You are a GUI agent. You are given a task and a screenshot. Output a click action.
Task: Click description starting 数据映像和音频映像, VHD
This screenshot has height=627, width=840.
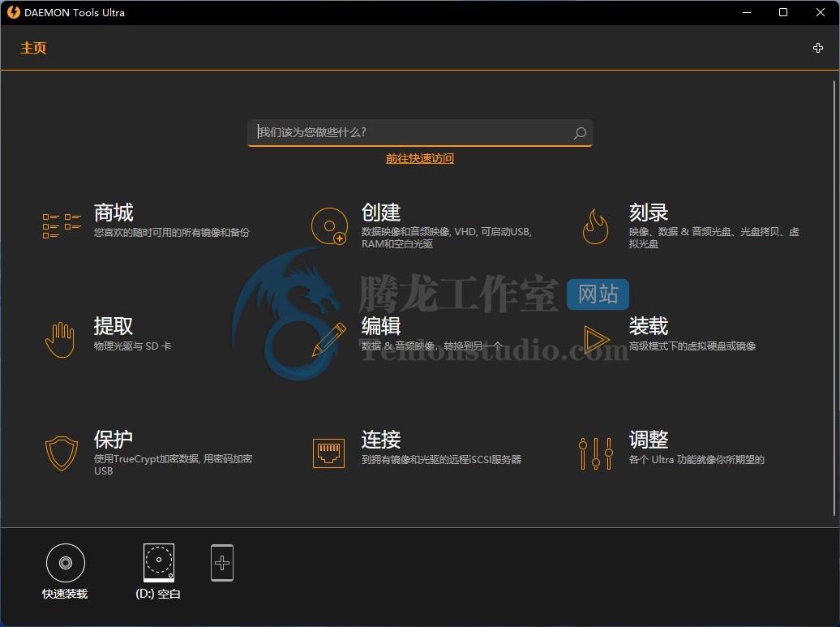[446, 238]
